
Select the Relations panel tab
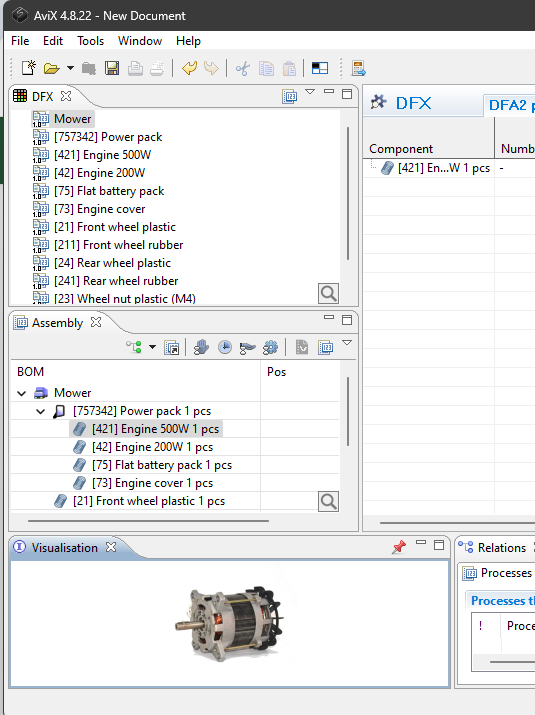coord(502,548)
